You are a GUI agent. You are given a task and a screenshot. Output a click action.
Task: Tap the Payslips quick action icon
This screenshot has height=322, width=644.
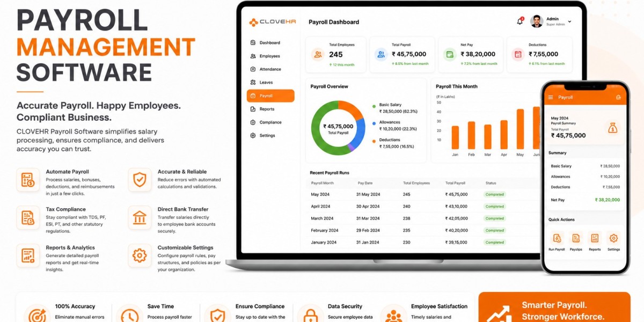coord(576,238)
